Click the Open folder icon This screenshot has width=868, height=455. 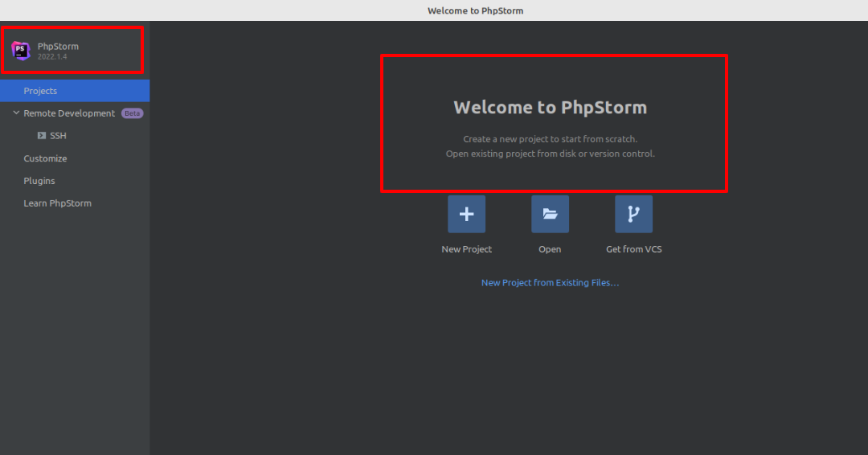tap(550, 214)
